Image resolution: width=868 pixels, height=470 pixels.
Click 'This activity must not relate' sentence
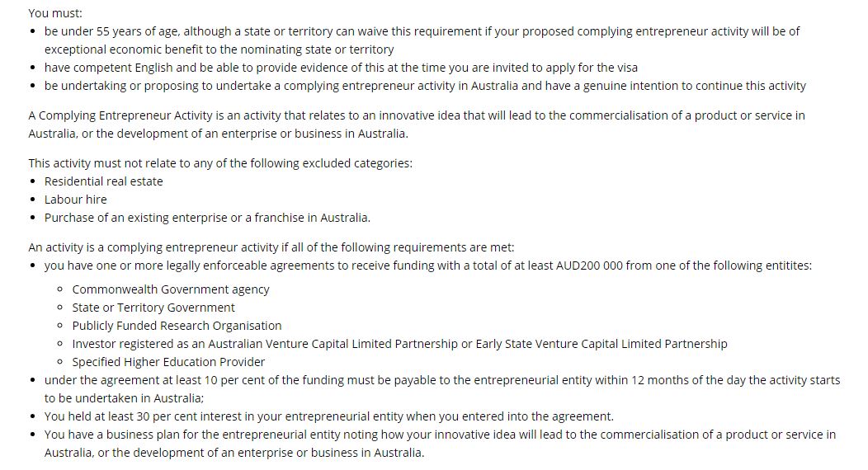[x=220, y=163]
